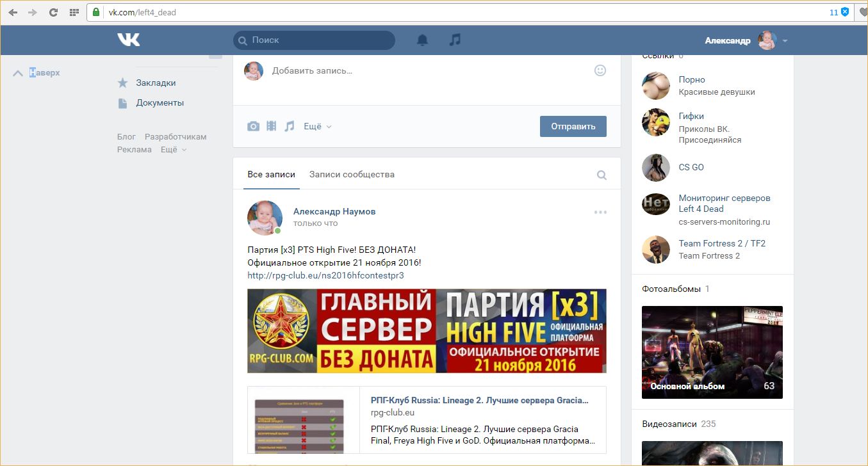Open the CS GO link title
This screenshot has height=466, width=868.
691,167
